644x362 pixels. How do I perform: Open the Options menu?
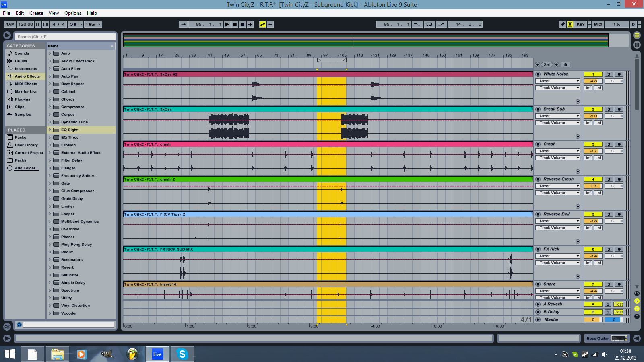[x=73, y=13]
